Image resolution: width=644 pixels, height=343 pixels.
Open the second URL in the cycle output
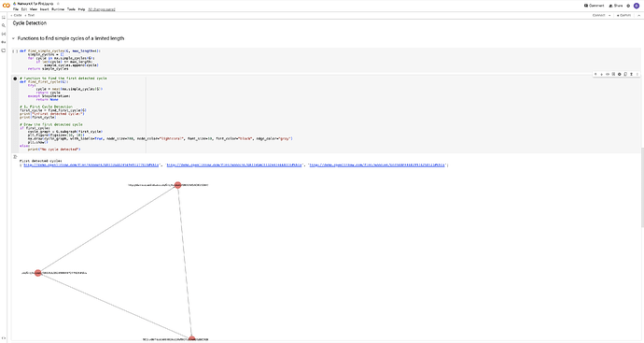click(x=234, y=164)
